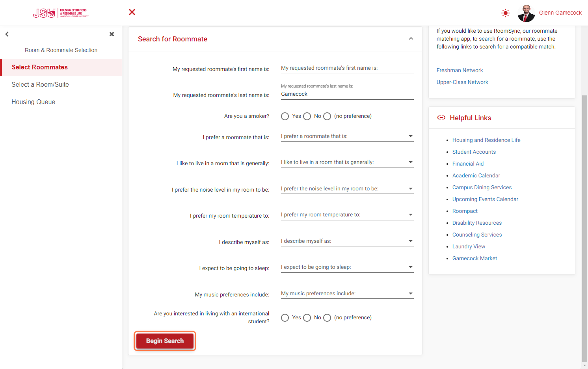Select No for Are you a smoker

tap(307, 116)
